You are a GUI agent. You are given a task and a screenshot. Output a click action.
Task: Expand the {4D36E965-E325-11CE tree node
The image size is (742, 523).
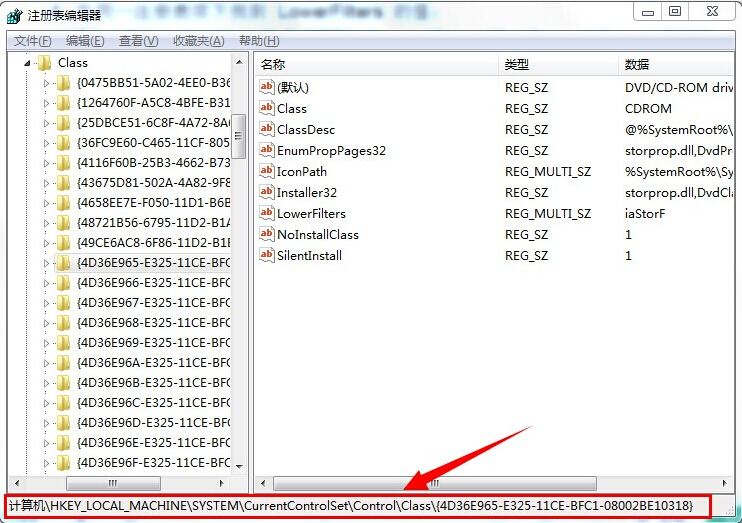tap(46, 263)
